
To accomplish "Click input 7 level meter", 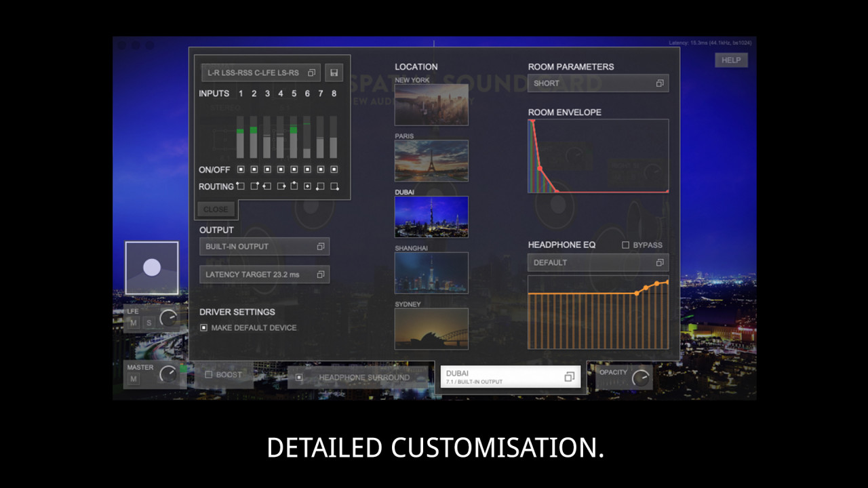I will tap(320, 137).
